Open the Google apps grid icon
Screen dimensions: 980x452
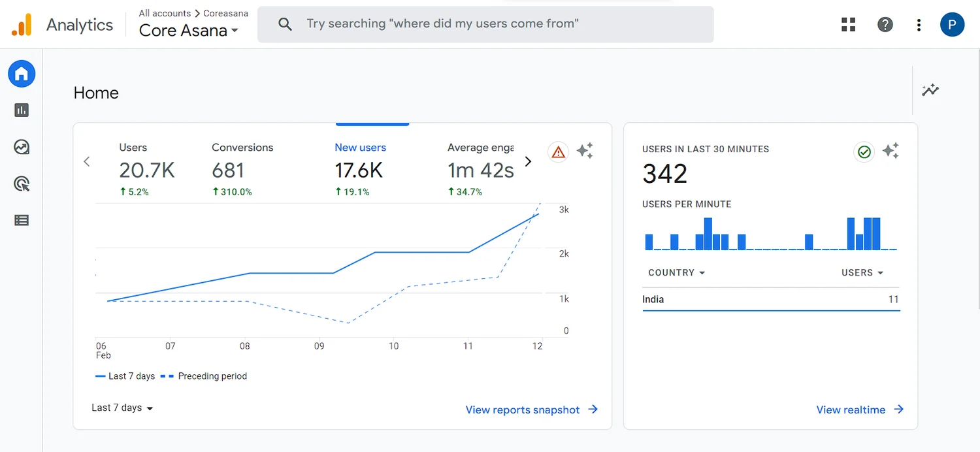point(848,25)
